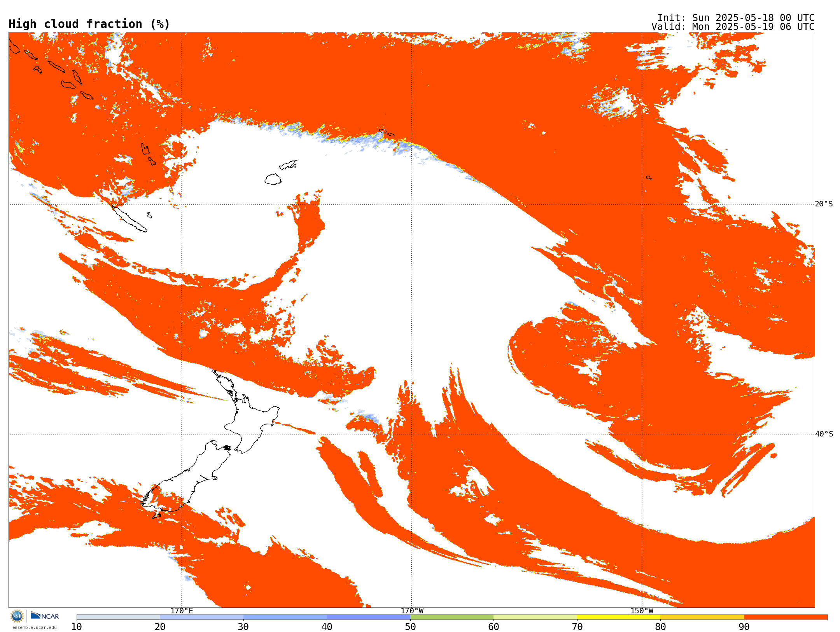Click the colorbar tick label 90
Screen dimensions: 840x632
(x=744, y=627)
